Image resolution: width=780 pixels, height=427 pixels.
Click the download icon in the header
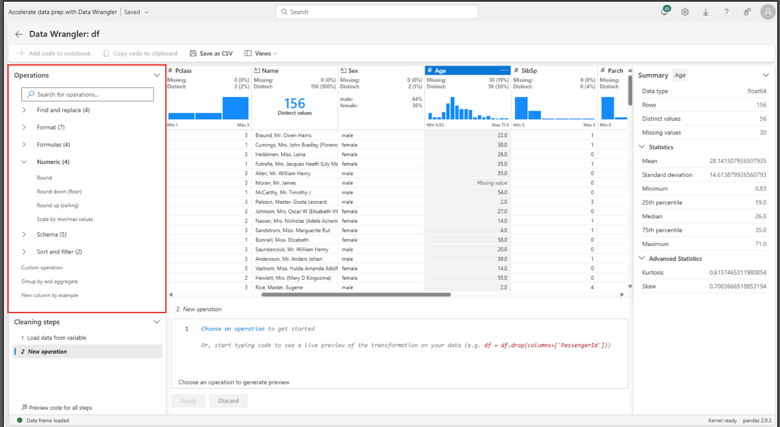click(x=705, y=12)
